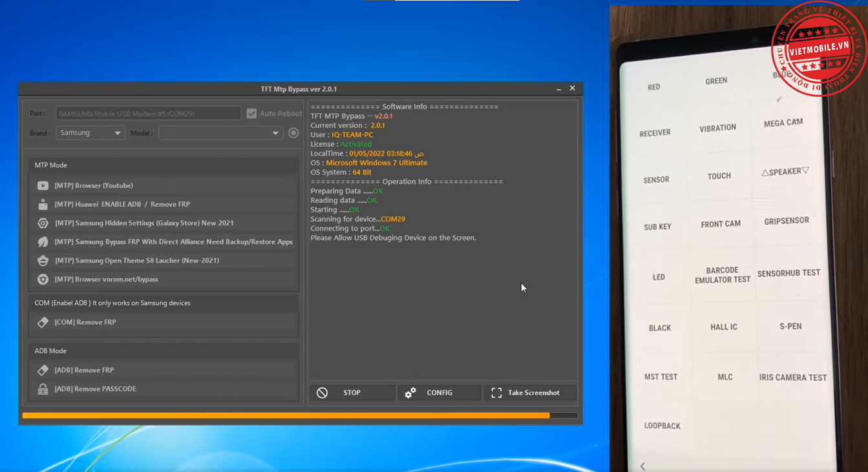Viewport: 868px width, 472px height.
Task: Tap the back arrow on the phone screen
Action: [642, 466]
